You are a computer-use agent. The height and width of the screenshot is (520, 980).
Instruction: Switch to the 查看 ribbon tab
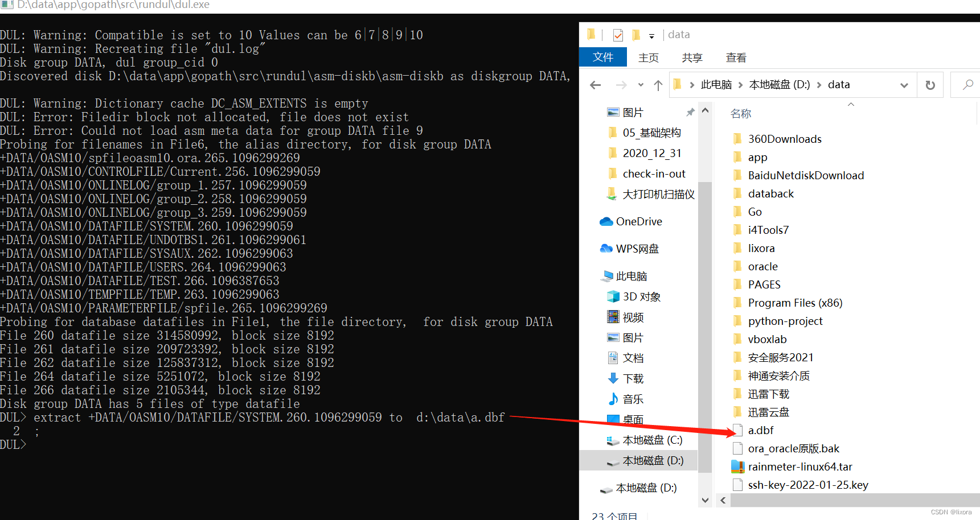coord(736,57)
